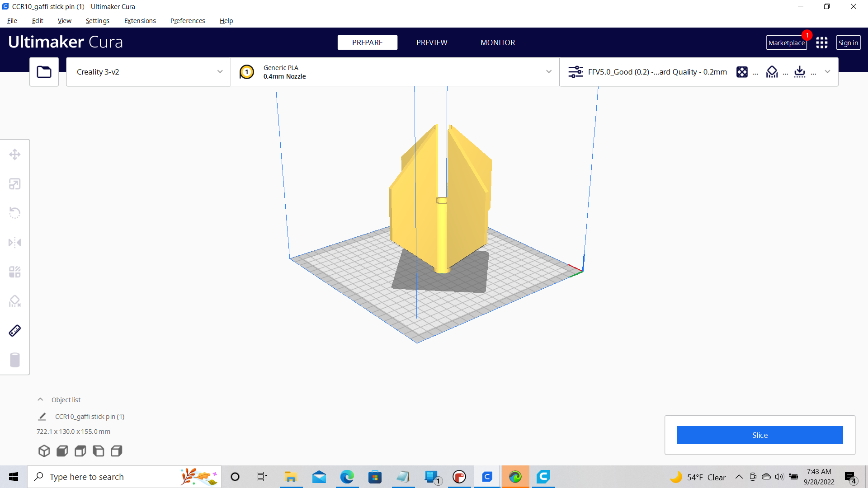868x488 pixels.
Task: Select the Mirror tool in sidebar
Action: 15,243
